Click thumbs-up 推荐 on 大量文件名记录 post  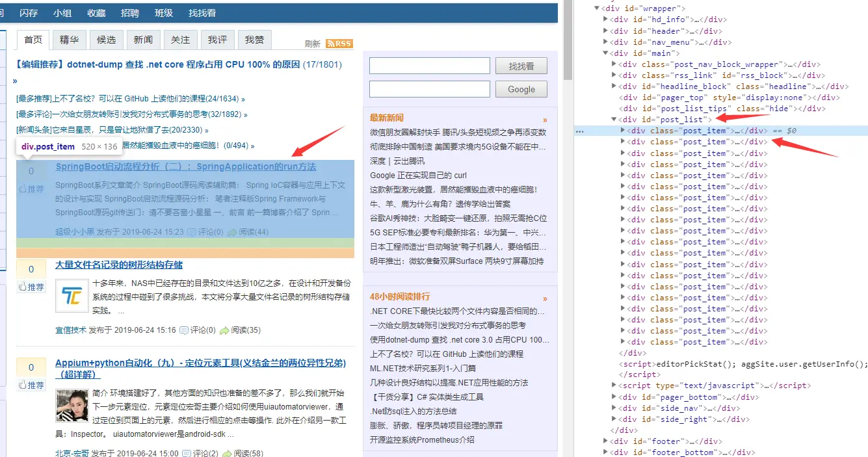(x=31, y=287)
